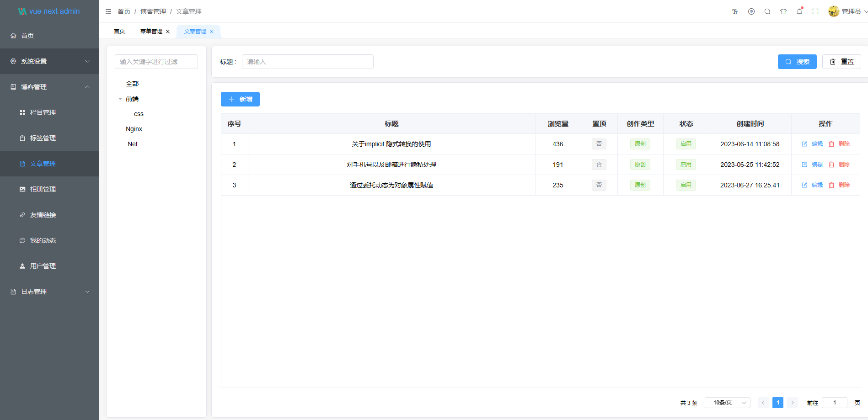Open font size setting icon
Screen dimensions: 868x420
click(735, 11)
